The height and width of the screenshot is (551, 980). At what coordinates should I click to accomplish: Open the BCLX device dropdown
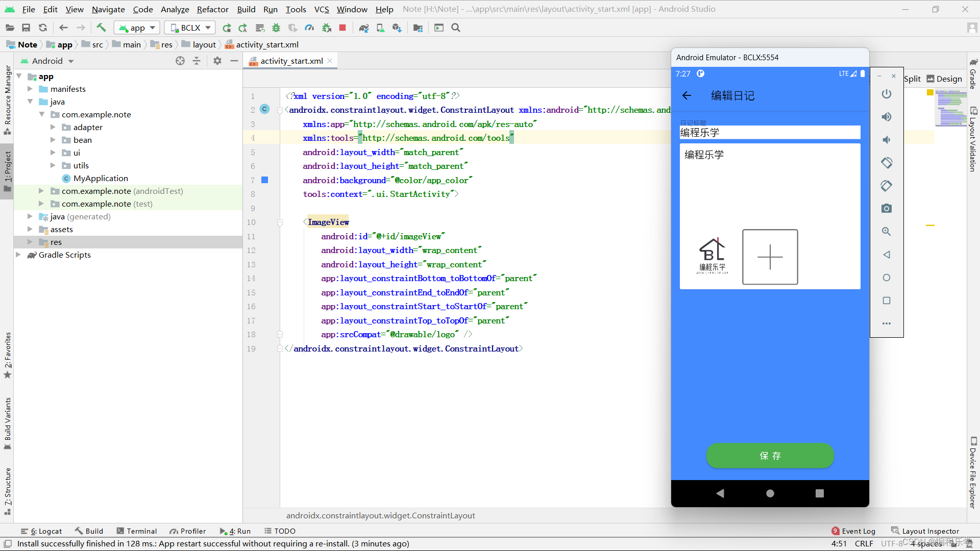pos(189,28)
